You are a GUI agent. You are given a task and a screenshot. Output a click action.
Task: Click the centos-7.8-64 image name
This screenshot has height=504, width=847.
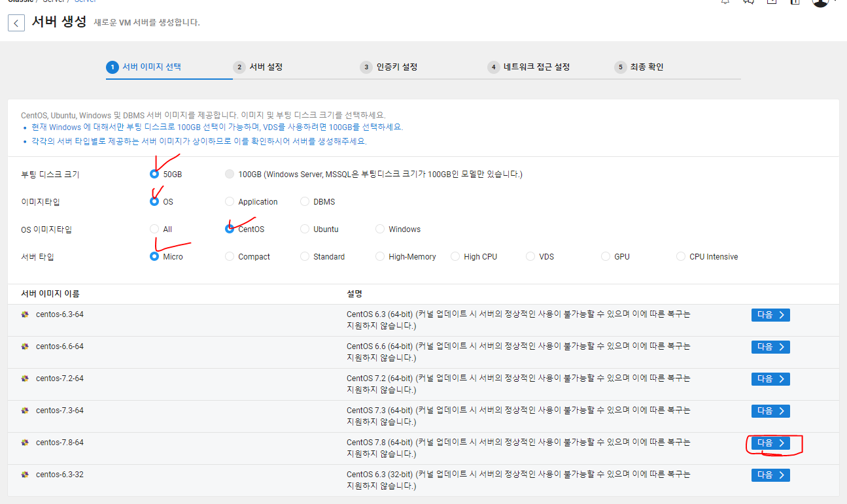tap(60, 443)
